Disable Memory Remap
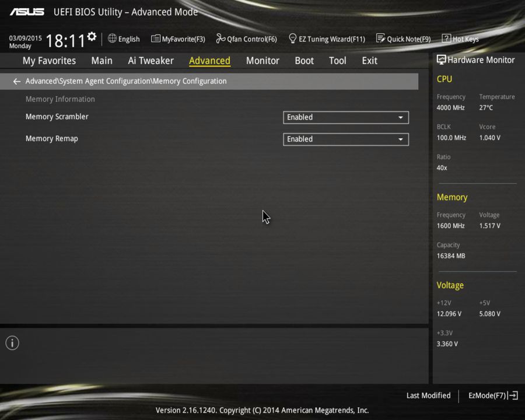 click(x=345, y=139)
